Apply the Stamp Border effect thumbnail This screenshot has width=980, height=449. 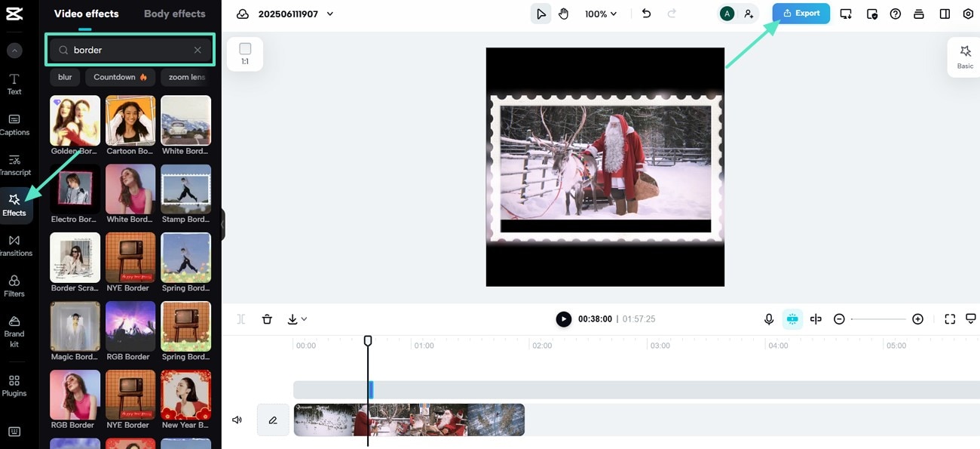[x=185, y=189]
